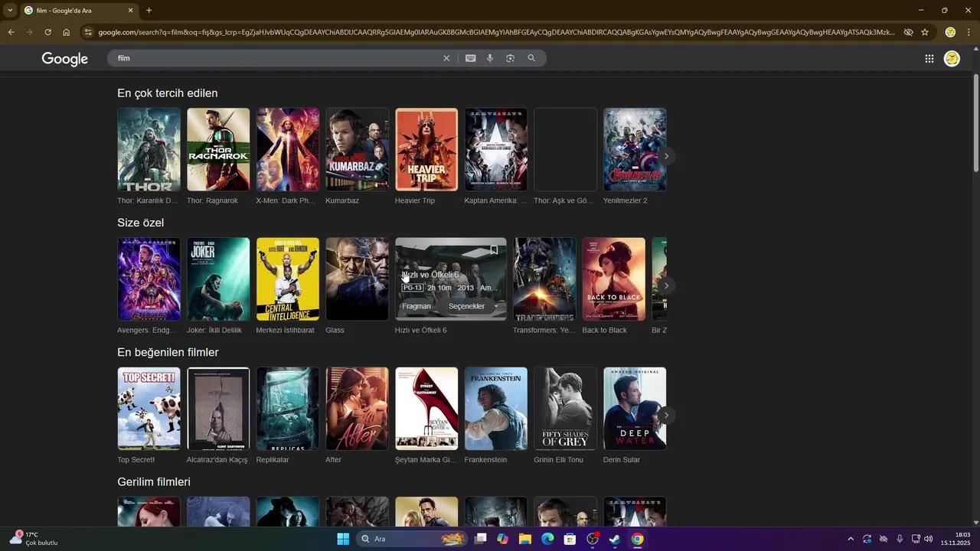Open the Chrome profile avatar in toolbar
The image size is (980, 551).
click(x=950, y=32)
